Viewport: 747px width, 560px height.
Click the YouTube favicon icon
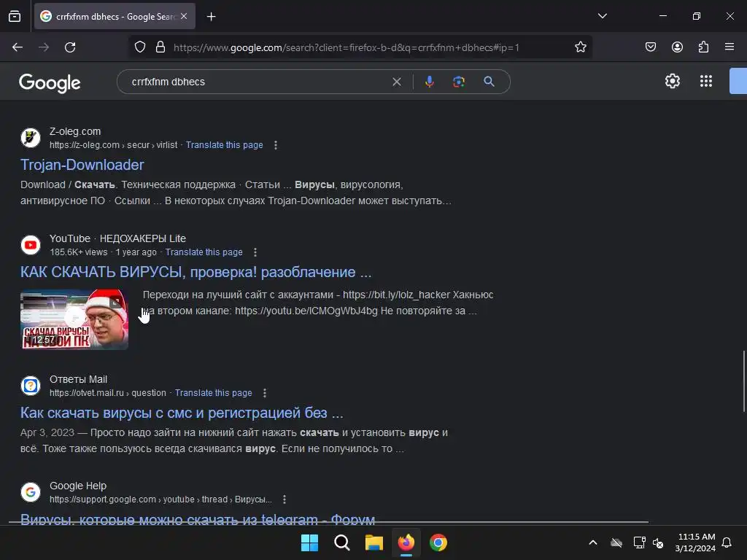31,245
